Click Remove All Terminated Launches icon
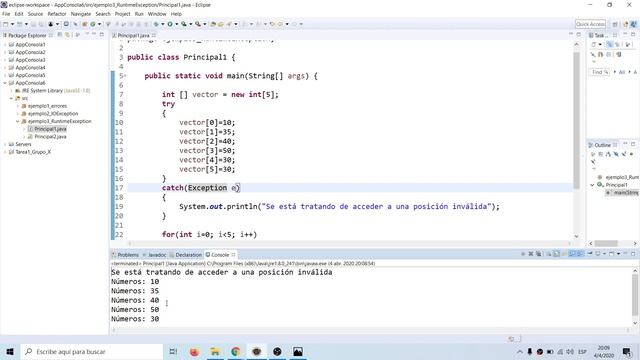Screen dimensions: 640x360 coord(538,254)
